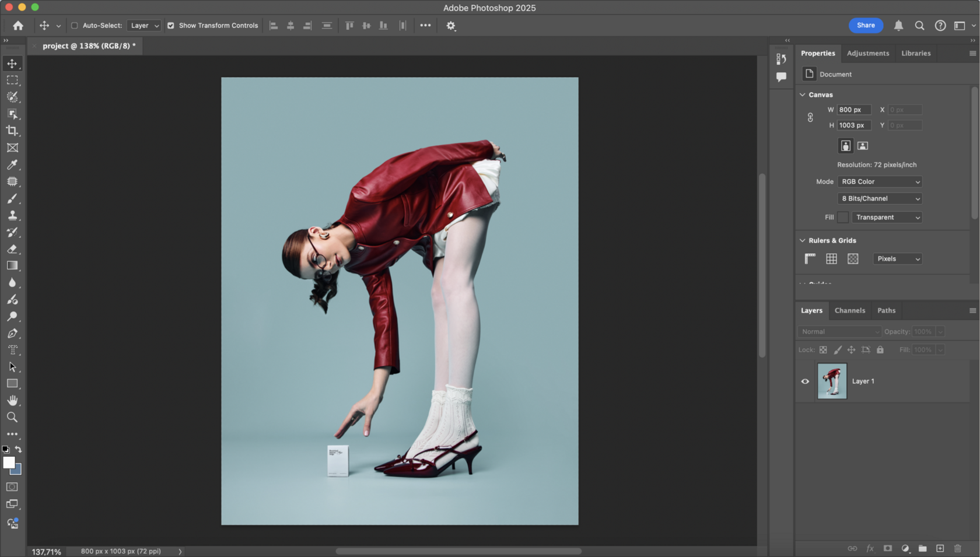Click the blue Share button
980x557 pixels.
pyautogui.click(x=866, y=25)
